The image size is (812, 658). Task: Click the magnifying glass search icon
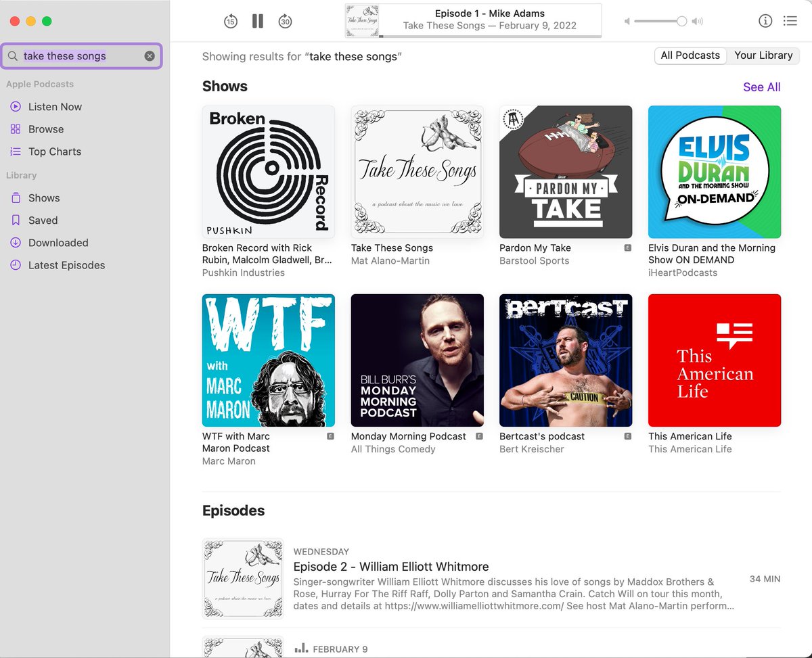13,56
